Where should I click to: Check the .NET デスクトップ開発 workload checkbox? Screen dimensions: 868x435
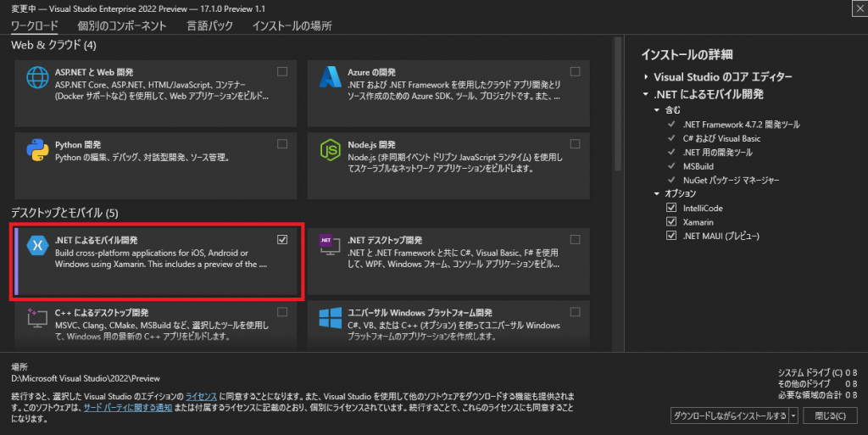point(576,240)
